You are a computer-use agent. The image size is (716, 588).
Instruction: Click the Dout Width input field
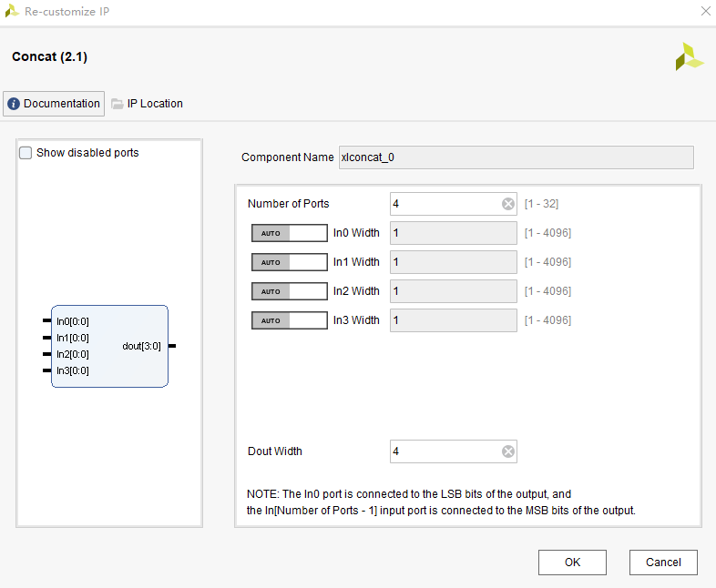(x=445, y=451)
